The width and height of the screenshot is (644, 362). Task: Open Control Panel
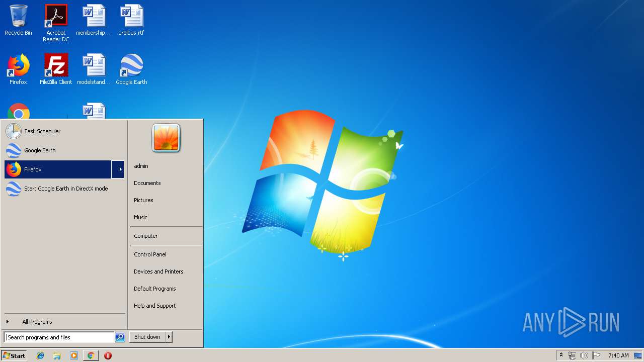150,254
